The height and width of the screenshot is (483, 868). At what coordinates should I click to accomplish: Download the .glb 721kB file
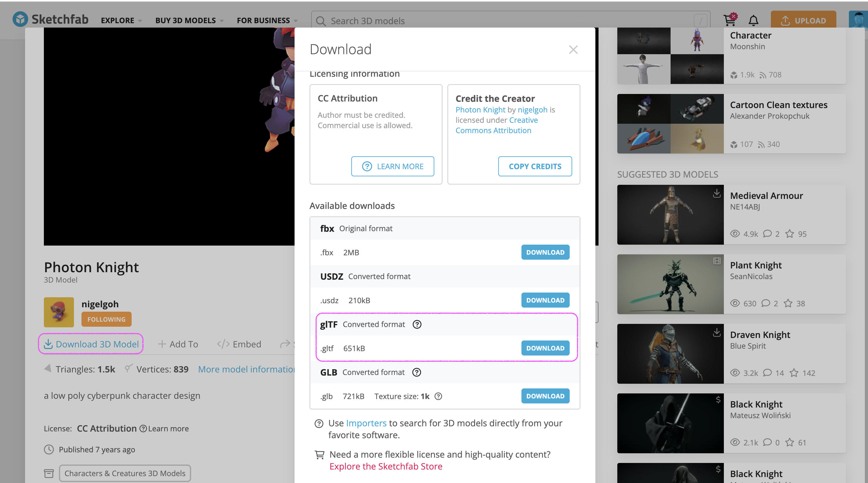pyautogui.click(x=545, y=396)
